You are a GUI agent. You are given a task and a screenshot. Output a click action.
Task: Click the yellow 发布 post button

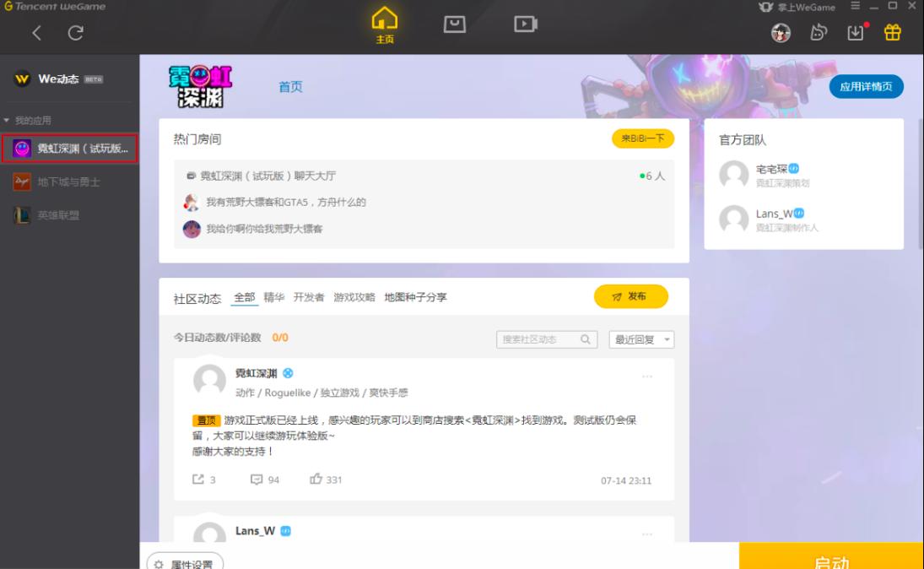click(631, 296)
